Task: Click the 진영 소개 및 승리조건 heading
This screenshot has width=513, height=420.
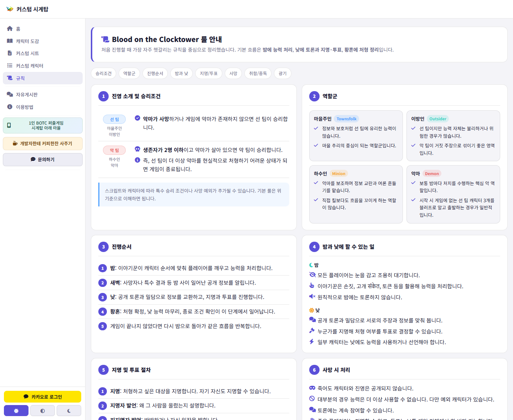Action: [x=136, y=96]
